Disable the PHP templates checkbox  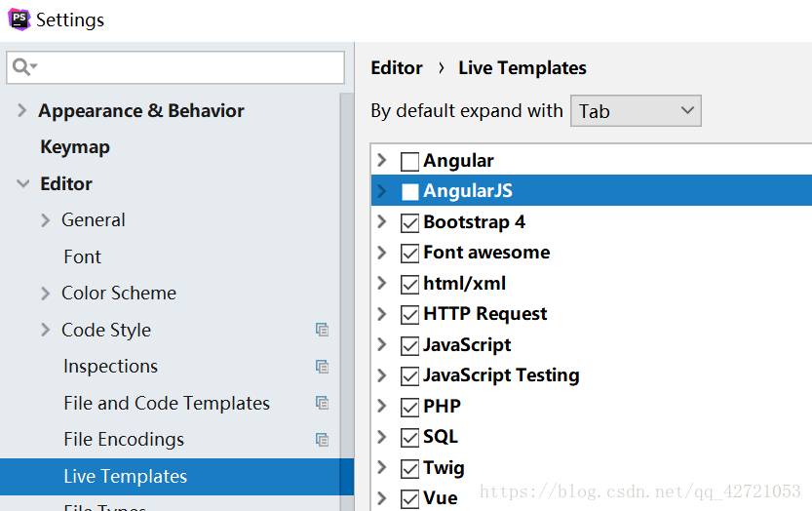pyautogui.click(x=409, y=407)
